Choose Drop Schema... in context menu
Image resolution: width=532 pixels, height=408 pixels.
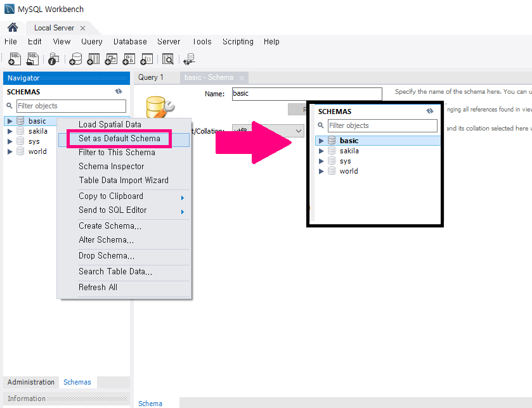coord(124,256)
